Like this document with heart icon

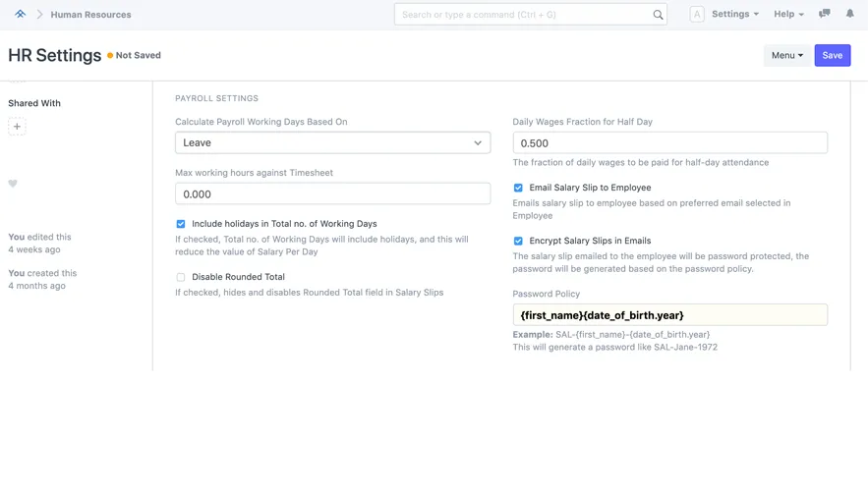coord(13,183)
